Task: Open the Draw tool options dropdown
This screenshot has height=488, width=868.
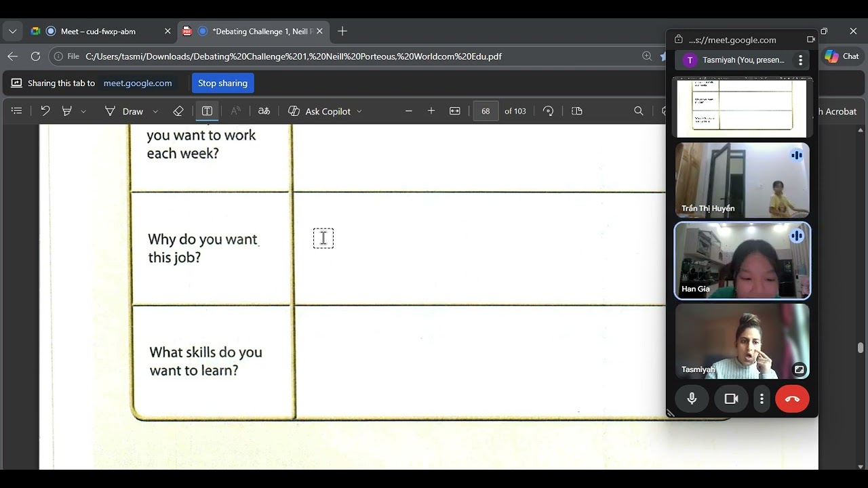Action: 155,111
